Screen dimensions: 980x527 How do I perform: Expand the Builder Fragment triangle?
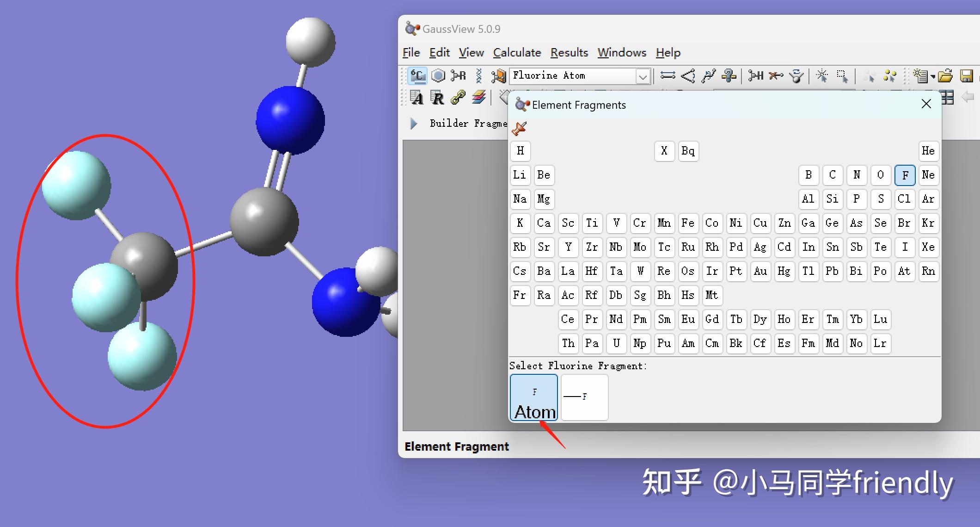414,124
